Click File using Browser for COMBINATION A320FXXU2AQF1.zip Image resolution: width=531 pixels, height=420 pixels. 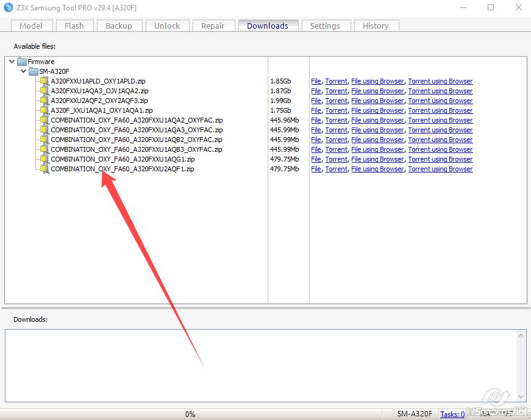click(x=377, y=169)
